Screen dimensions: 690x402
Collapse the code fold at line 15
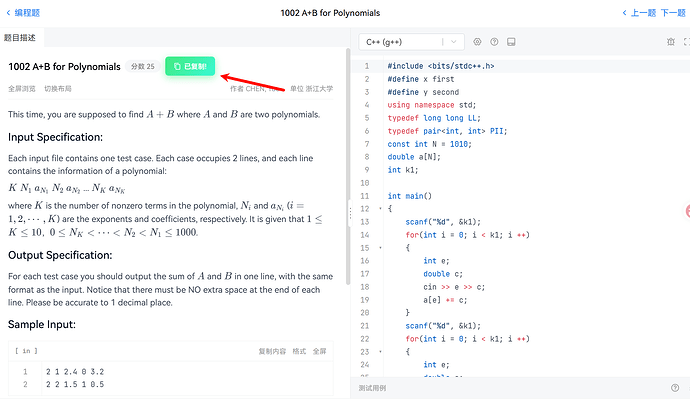pos(380,248)
